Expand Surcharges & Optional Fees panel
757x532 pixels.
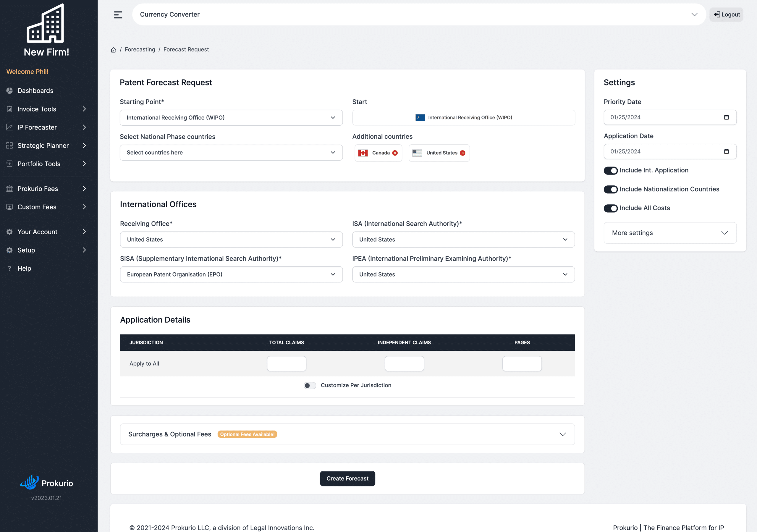(x=347, y=434)
